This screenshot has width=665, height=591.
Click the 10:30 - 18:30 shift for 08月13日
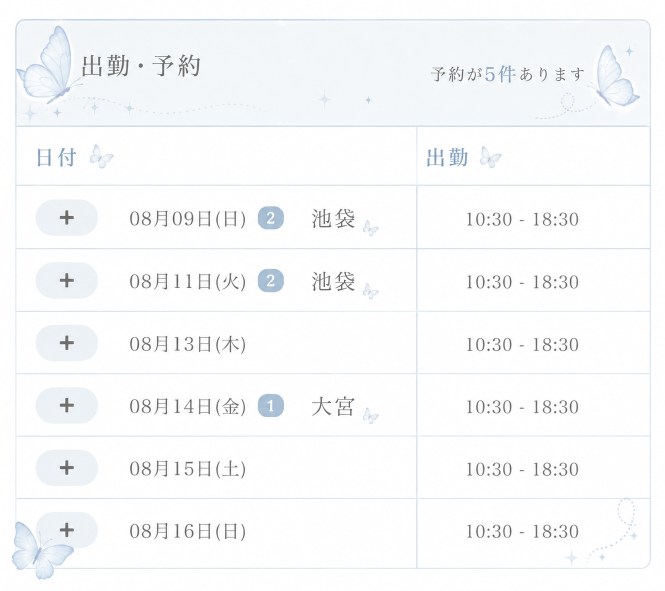(x=522, y=345)
